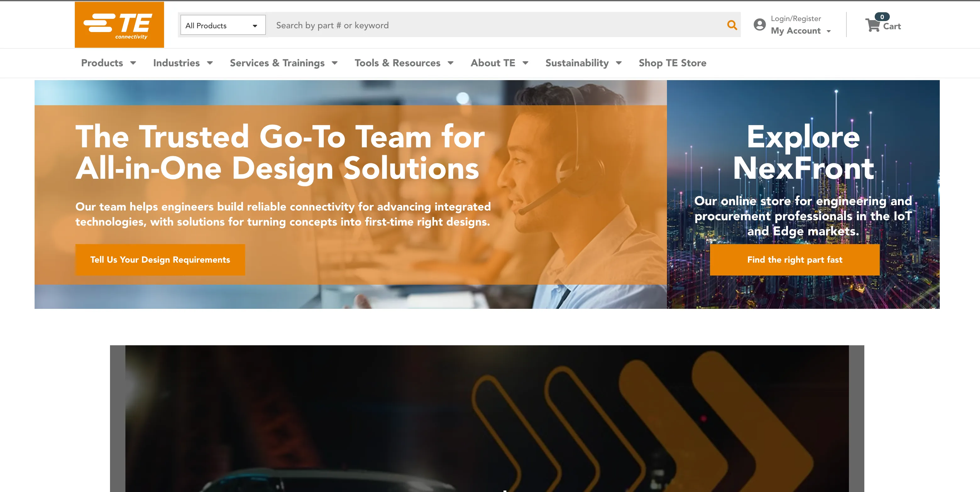
Task: Click the dark video banner with chevrons
Action: tap(487, 418)
